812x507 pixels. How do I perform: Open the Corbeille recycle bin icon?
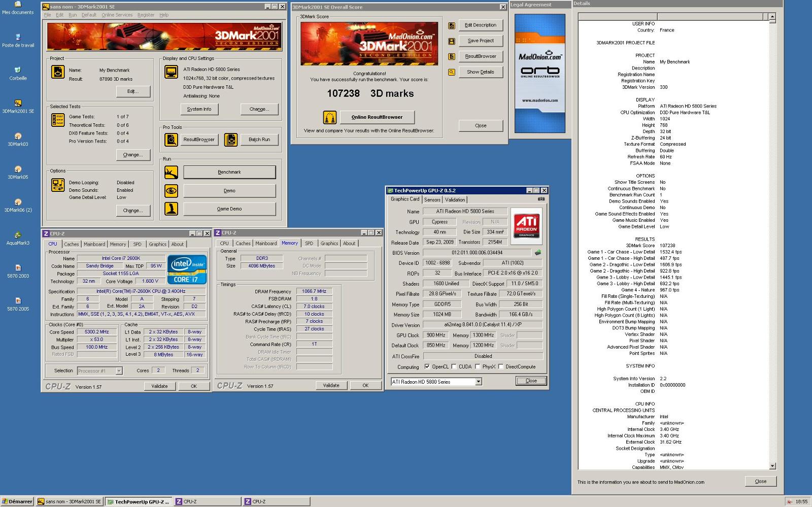[x=18, y=73]
